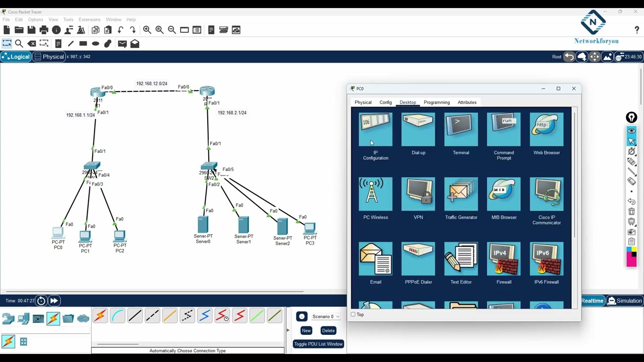Select the Draw Ellipse tool
The width and height of the screenshot is (644, 362).
click(x=96, y=44)
